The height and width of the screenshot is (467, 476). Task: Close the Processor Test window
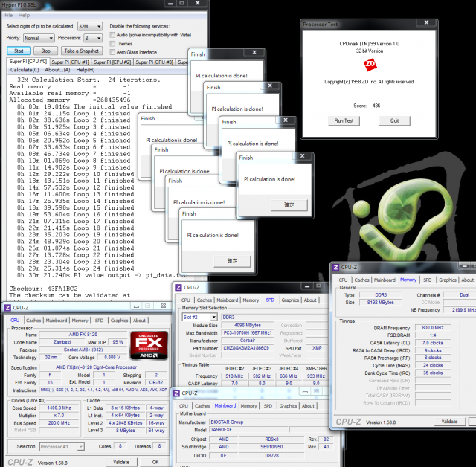click(x=426, y=22)
